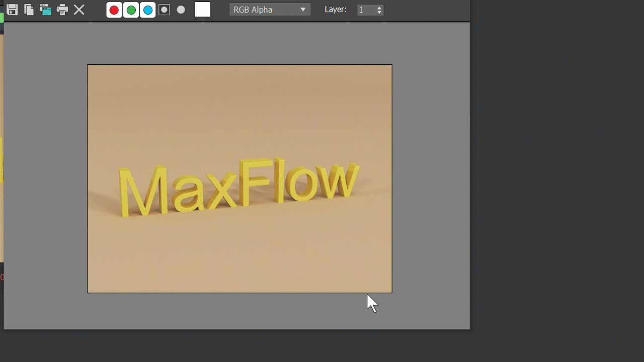Increase Layer value with up arrow
Image resolution: width=644 pixels, height=362 pixels.
click(x=379, y=8)
